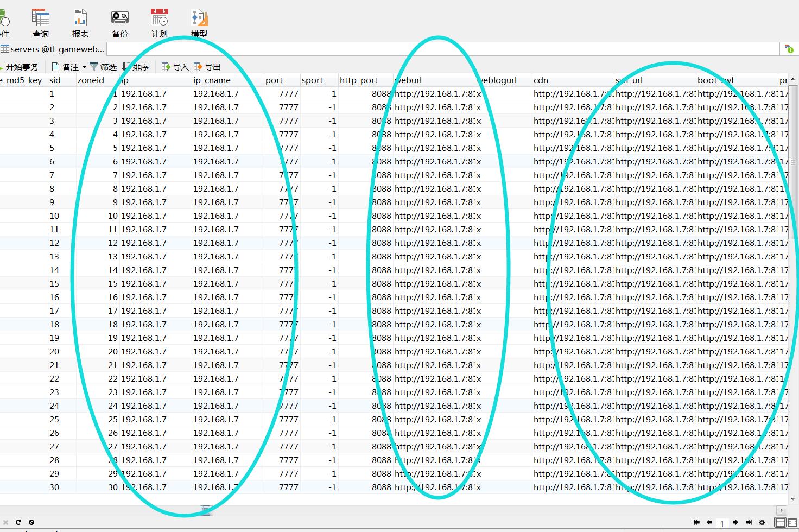Switch to grid view mode
Viewport: 799px width, 532px height.
pos(779,522)
